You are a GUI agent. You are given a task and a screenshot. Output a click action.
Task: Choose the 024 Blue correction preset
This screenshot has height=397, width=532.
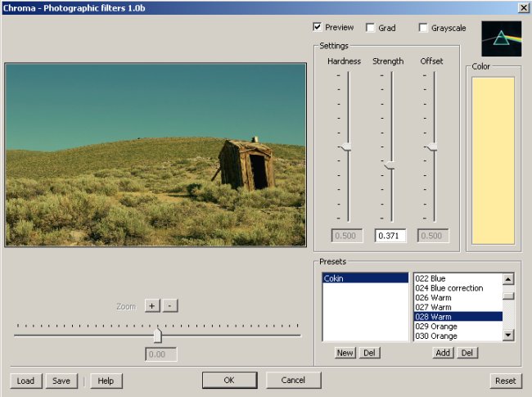457,288
